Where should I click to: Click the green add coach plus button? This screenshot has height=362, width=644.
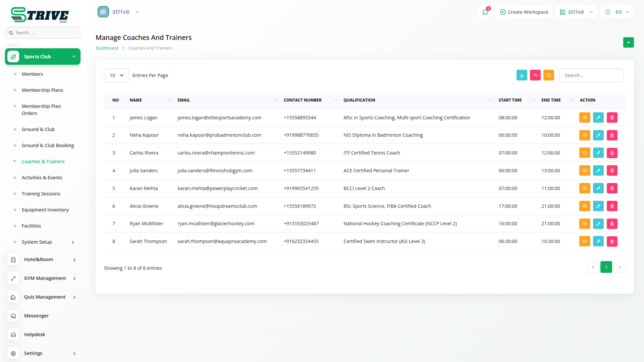[x=628, y=43]
